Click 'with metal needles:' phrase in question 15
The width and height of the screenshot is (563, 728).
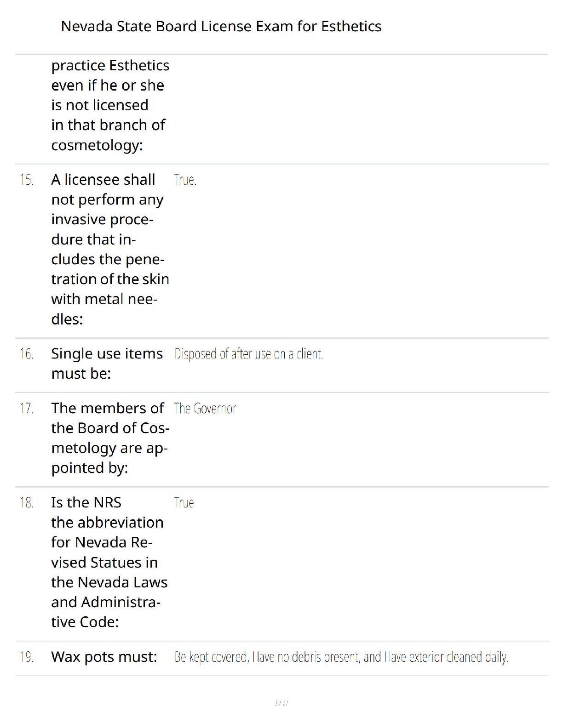pyautogui.click(x=104, y=309)
